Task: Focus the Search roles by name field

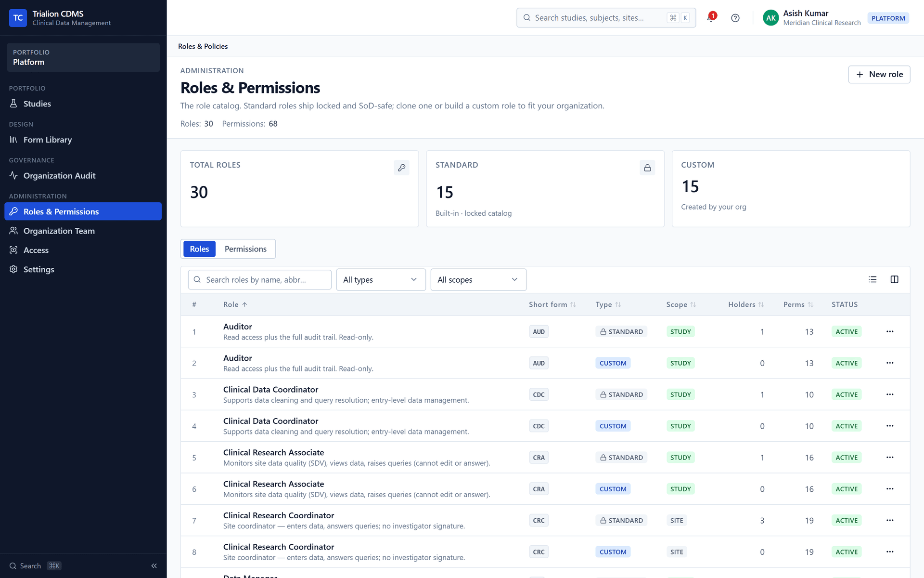Action: [x=260, y=280]
